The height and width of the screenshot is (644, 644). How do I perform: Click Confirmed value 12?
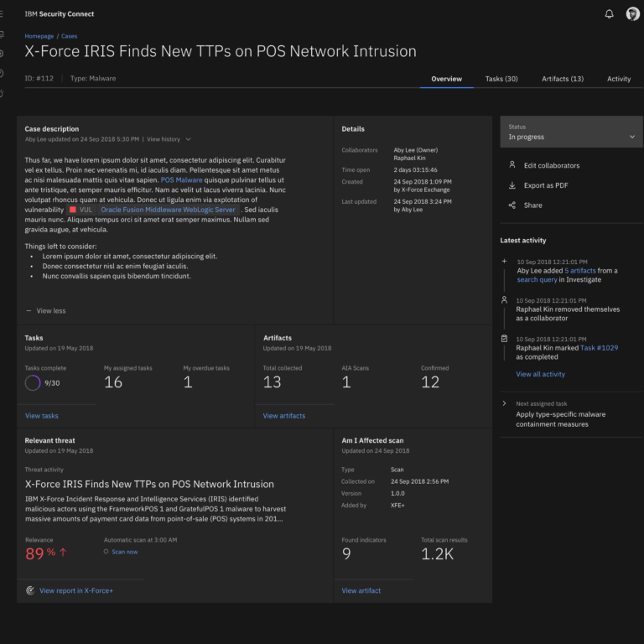click(430, 382)
